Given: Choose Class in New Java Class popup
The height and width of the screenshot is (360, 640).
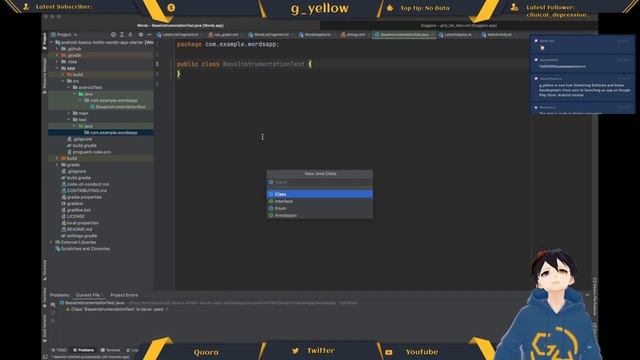Looking at the screenshot, I should point(320,194).
